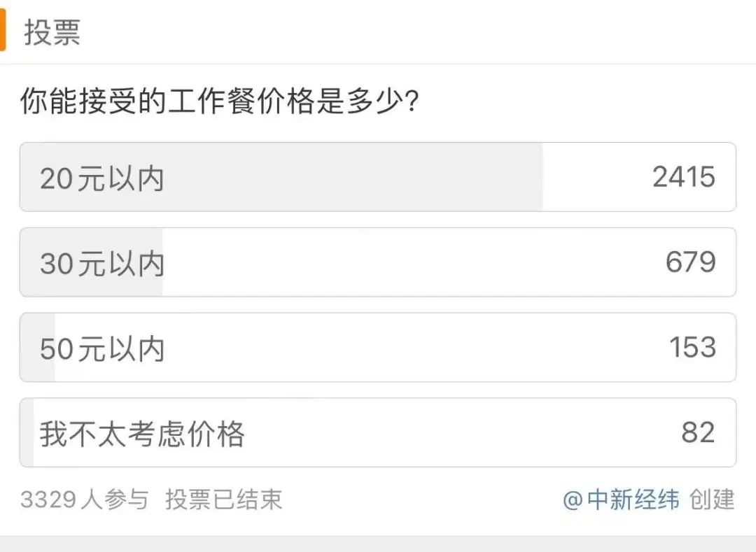Select the 20元以内 option label

pos(102,178)
